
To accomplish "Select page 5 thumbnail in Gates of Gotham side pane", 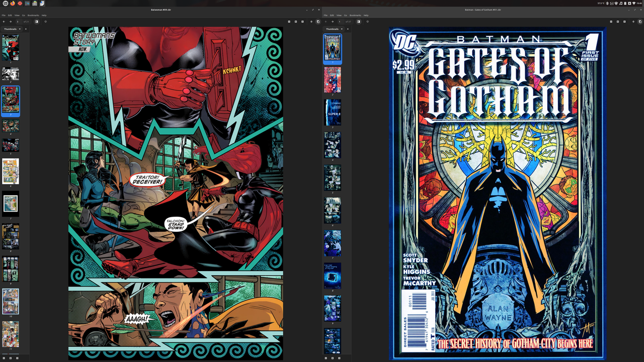I will click(333, 177).
